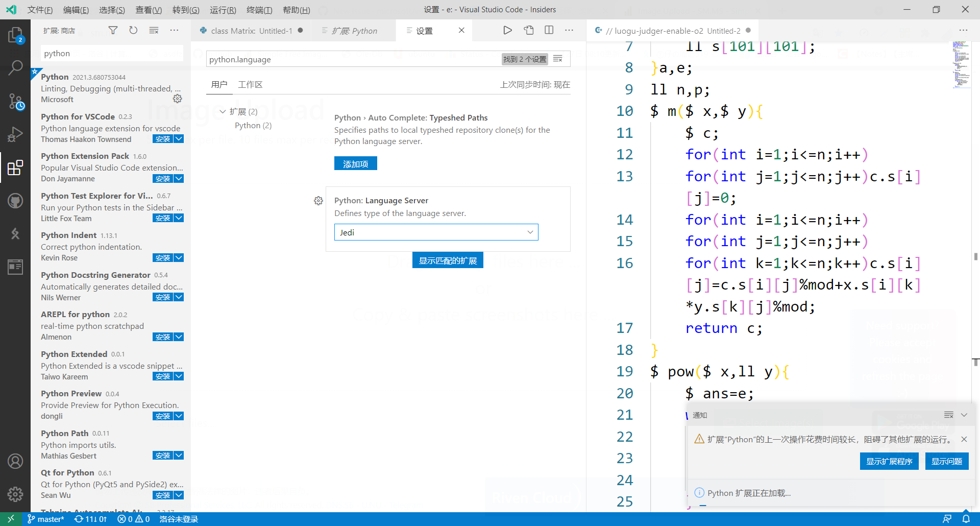980x526 pixels.
Task: Open notification bell in status bar
Action: click(x=966, y=519)
